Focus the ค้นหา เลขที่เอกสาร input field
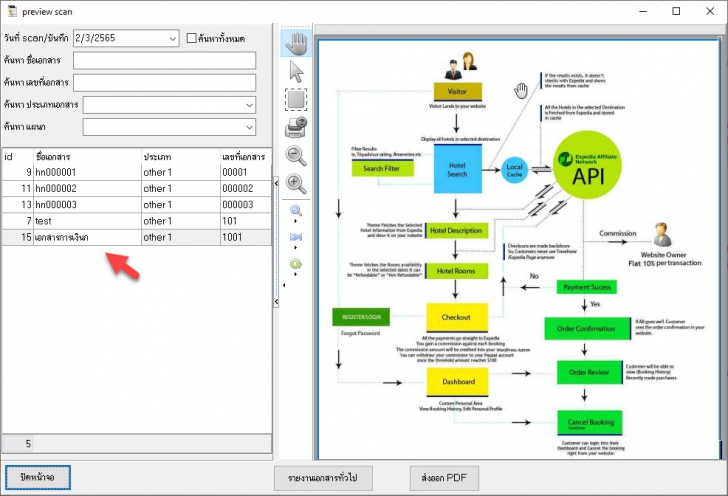This screenshot has width=728, height=496. 164,83
